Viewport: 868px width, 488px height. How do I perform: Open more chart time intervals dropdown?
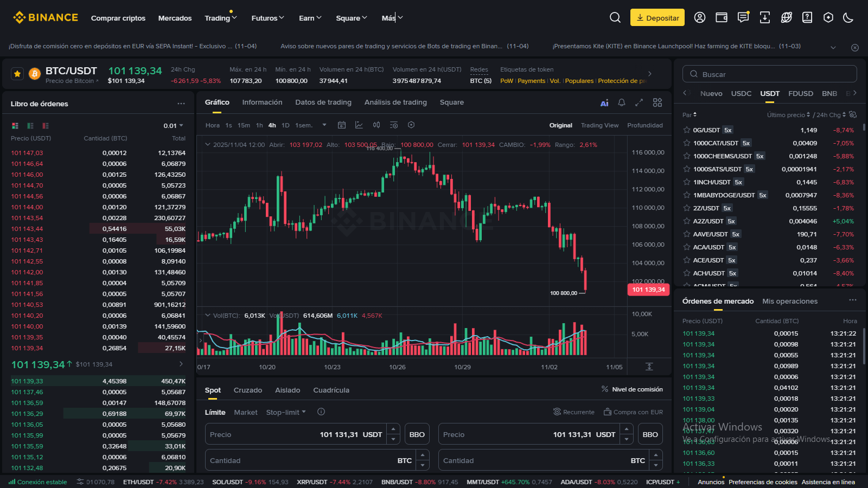click(x=324, y=125)
